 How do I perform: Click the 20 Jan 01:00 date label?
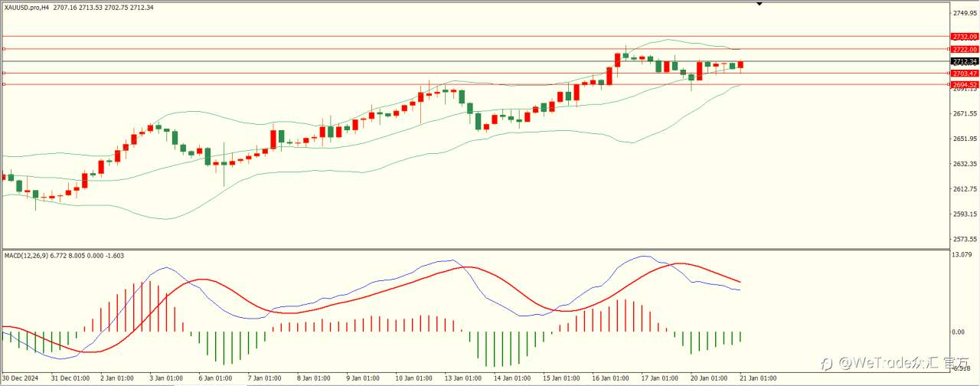tap(707, 378)
